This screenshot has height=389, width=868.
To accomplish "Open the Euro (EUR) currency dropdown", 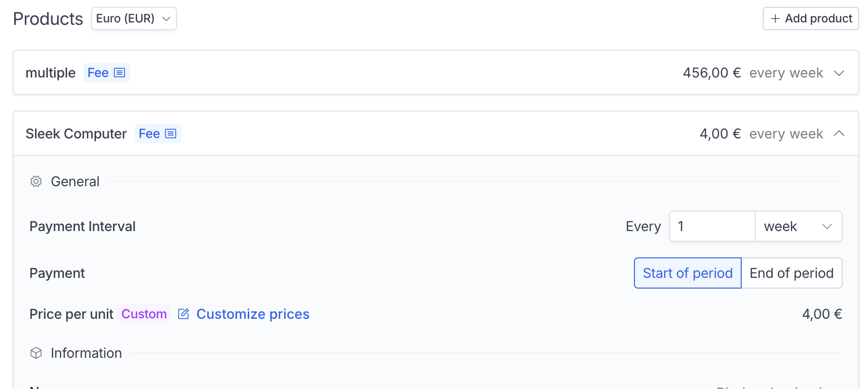I will click(x=134, y=19).
